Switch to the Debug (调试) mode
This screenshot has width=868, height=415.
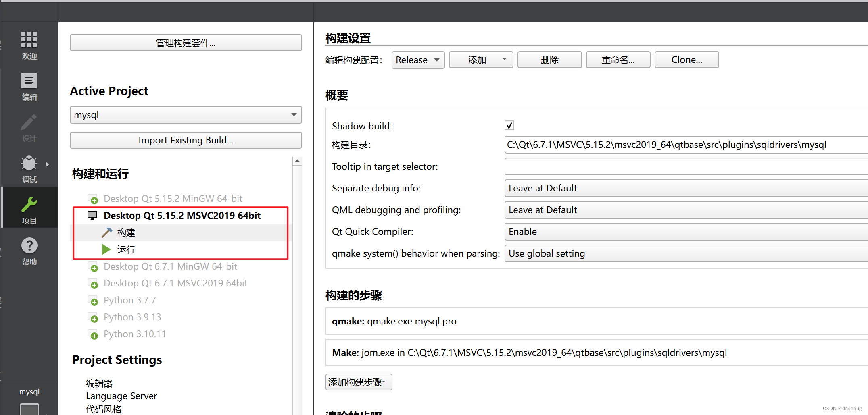29,169
